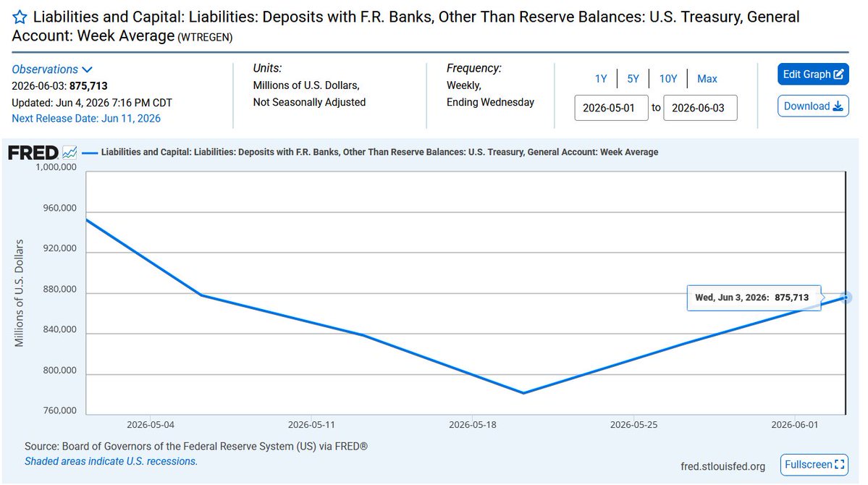The height and width of the screenshot is (485, 868).
Task: Click the end date field 2026-06-03
Action: [x=700, y=108]
